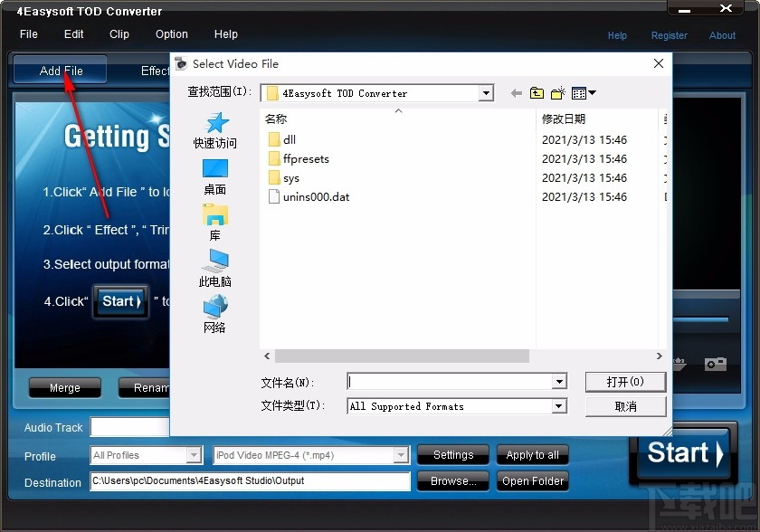The height and width of the screenshot is (532, 760).
Task: Click the Merge button
Action: (64, 387)
